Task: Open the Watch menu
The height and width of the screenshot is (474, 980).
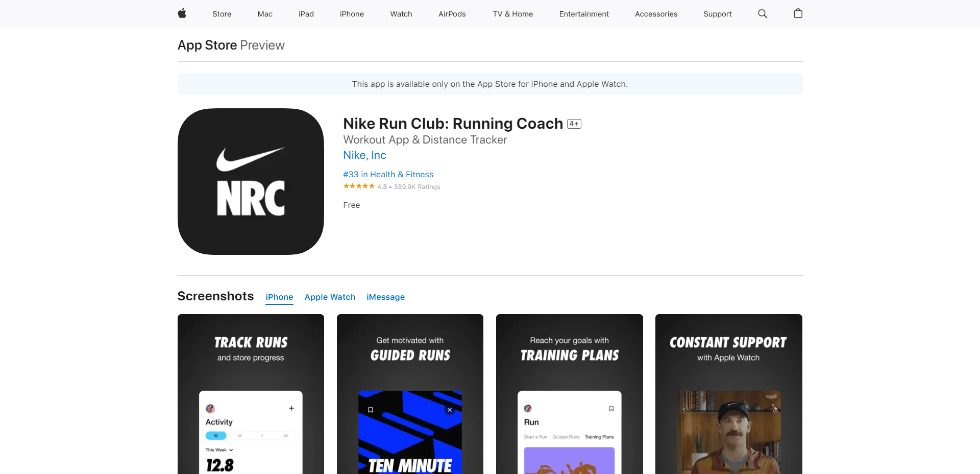Action: 401,14
